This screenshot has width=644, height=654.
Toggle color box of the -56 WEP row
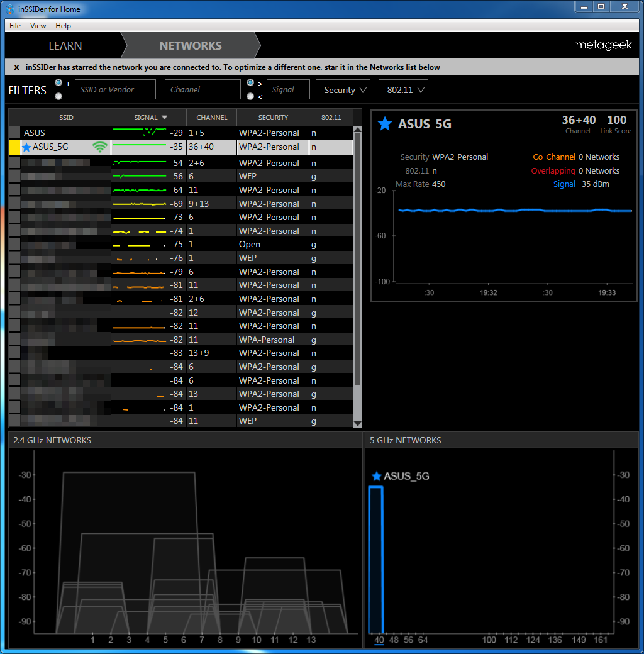[15, 176]
